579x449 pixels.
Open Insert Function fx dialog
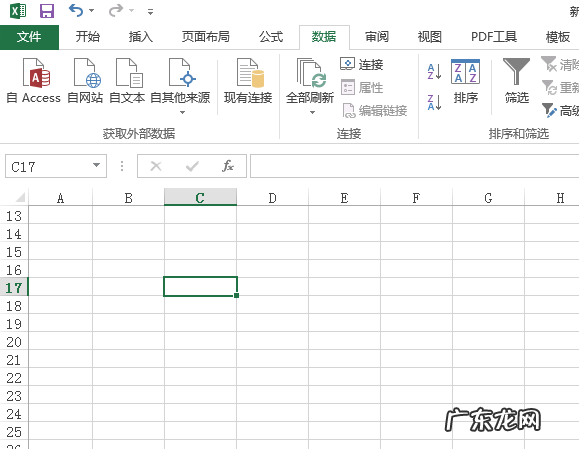pyautogui.click(x=228, y=166)
